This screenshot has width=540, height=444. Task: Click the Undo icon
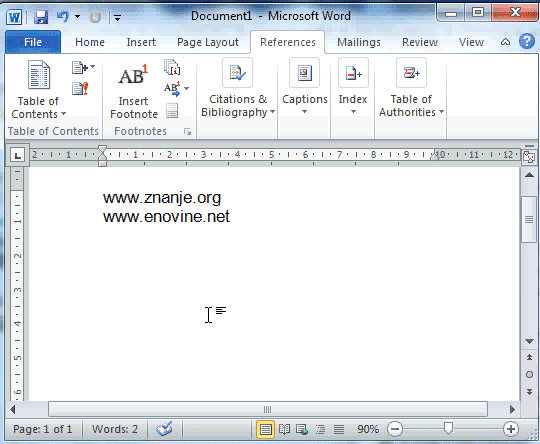(63, 17)
